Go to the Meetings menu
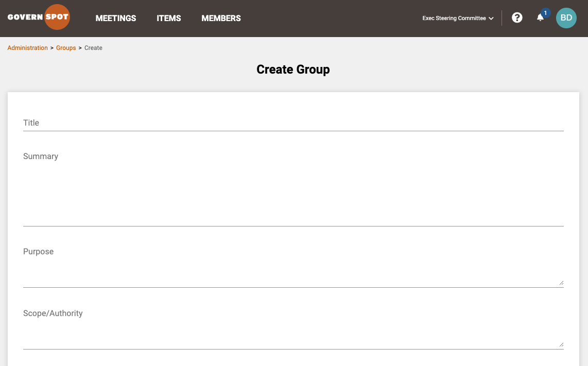This screenshot has height=366, width=588. click(116, 19)
